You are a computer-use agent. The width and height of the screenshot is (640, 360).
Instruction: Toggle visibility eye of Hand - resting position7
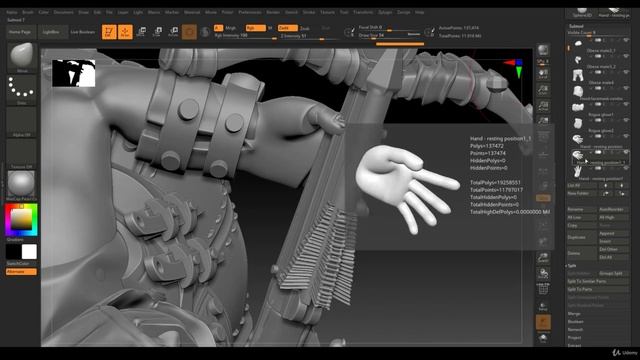coord(626,168)
